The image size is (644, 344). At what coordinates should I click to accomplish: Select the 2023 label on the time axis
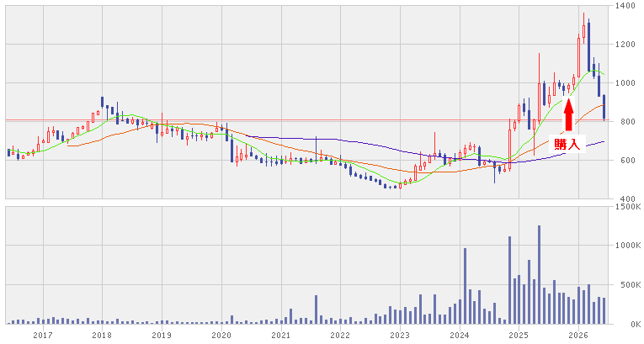click(x=400, y=336)
